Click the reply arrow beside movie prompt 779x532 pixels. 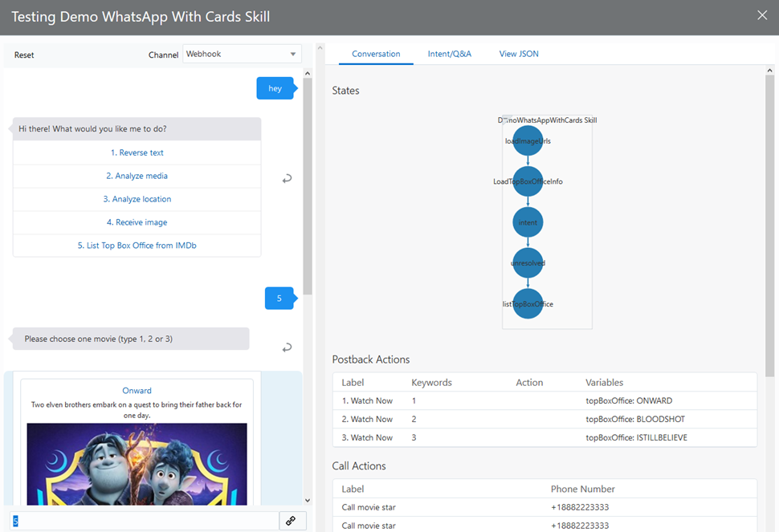[x=287, y=347]
